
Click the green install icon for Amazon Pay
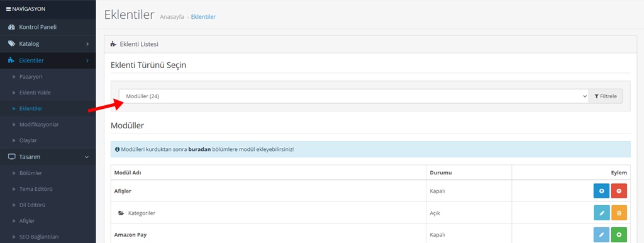coord(619,235)
